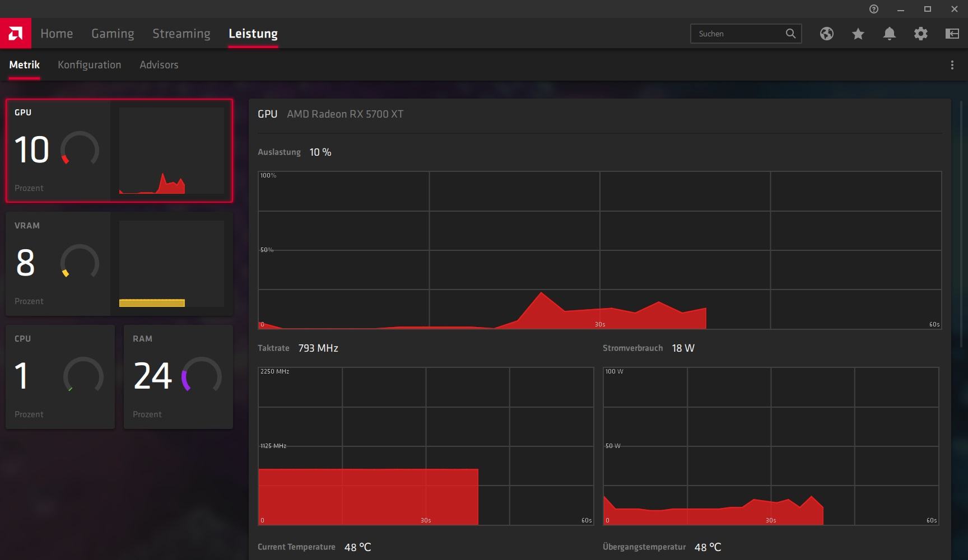Click the VRAM mini usage graph
The width and height of the screenshot is (968, 560).
tap(171, 264)
